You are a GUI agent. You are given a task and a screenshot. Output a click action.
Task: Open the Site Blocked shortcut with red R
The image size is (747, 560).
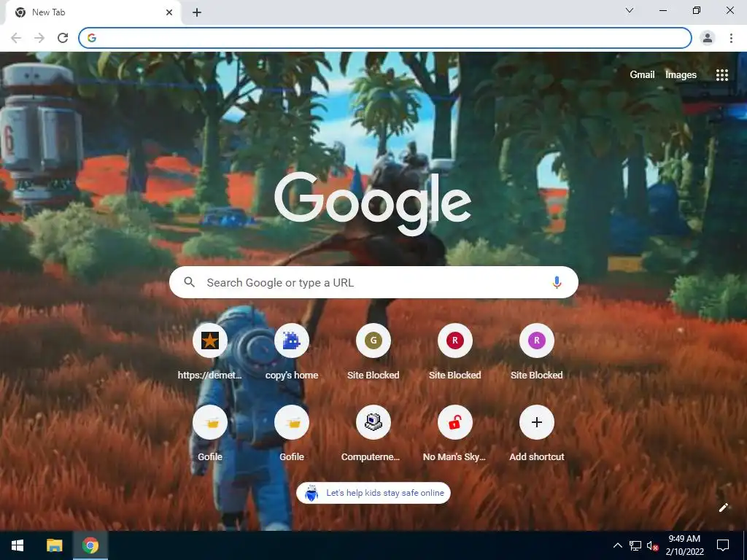tap(455, 341)
